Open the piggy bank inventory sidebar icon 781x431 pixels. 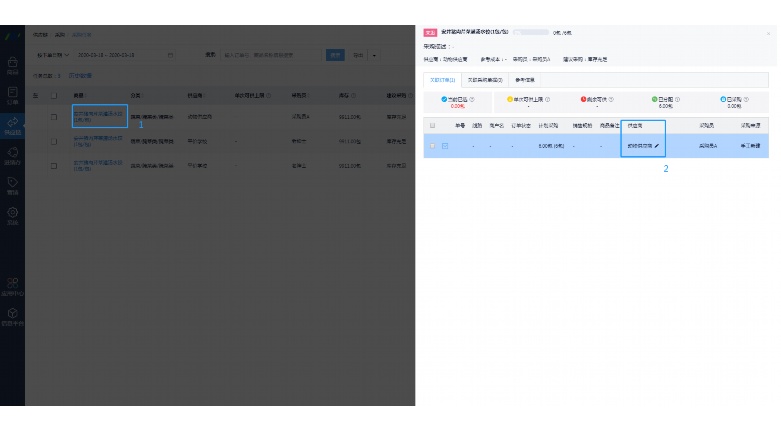pyautogui.click(x=12, y=152)
